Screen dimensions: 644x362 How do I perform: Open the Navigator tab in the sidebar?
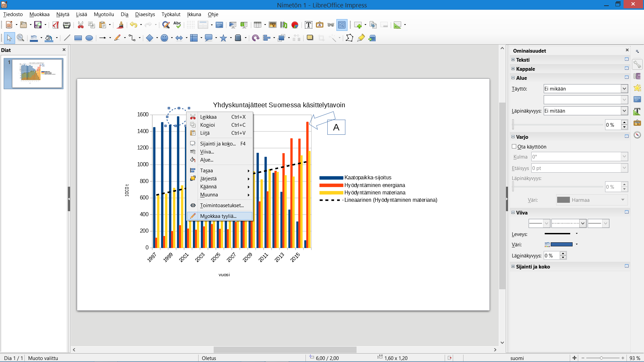pyautogui.click(x=637, y=135)
